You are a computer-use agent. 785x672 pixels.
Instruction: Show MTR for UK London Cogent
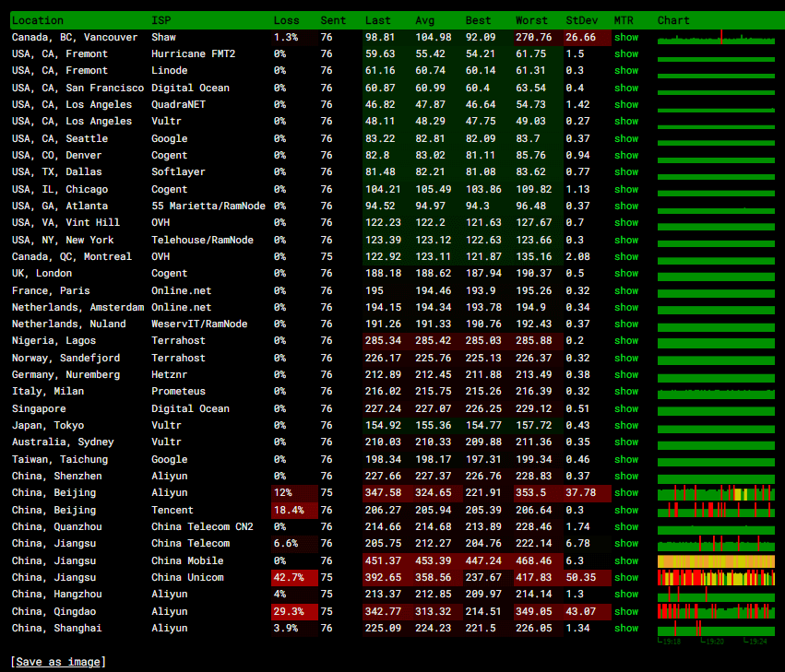[x=626, y=273]
